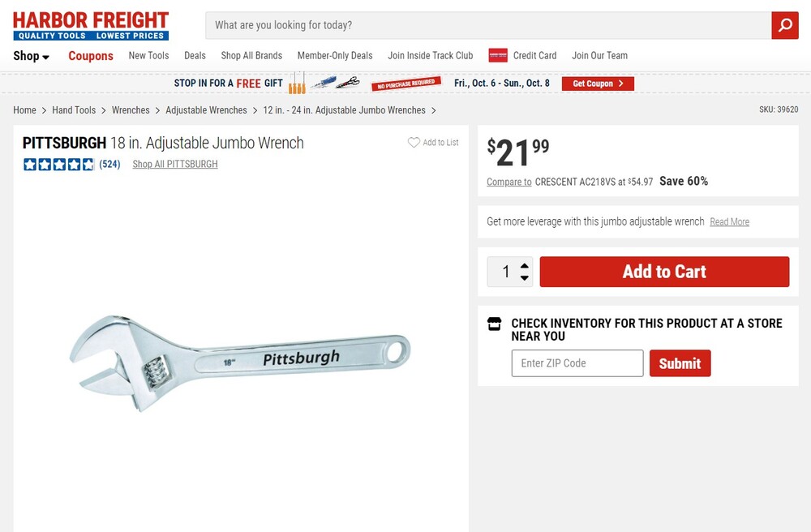The height and width of the screenshot is (532, 811).
Task: Select New Tools in the navigation
Action: click(148, 56)
